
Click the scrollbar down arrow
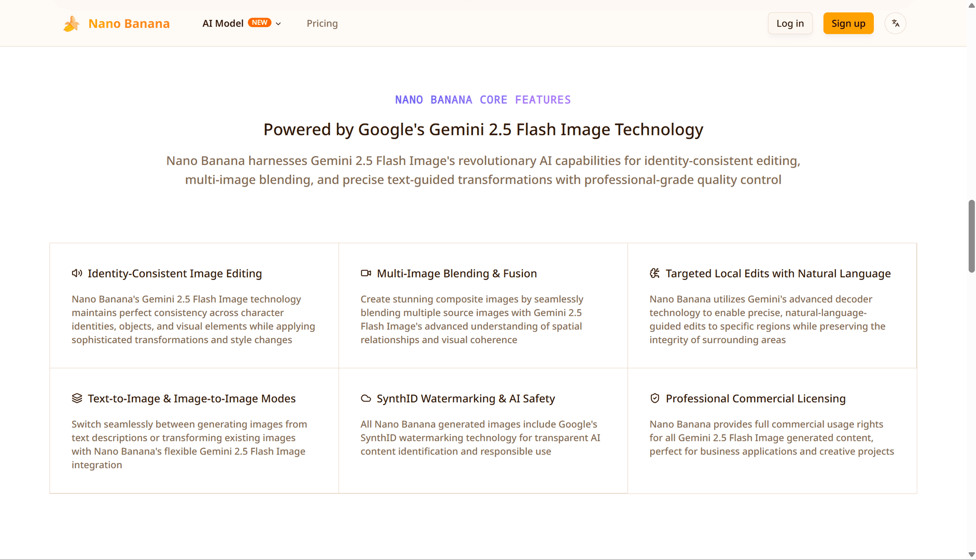pyautogui.click(x=971, y=555)
